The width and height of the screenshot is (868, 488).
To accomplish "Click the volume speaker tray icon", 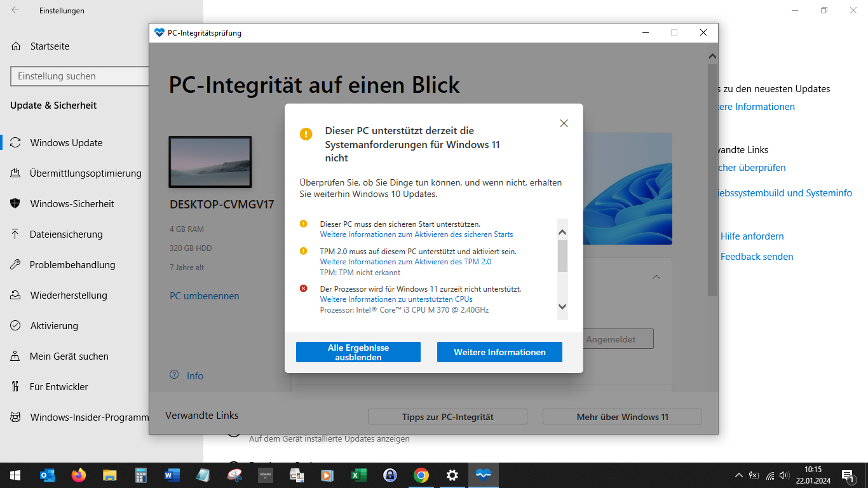I will 784,475.
